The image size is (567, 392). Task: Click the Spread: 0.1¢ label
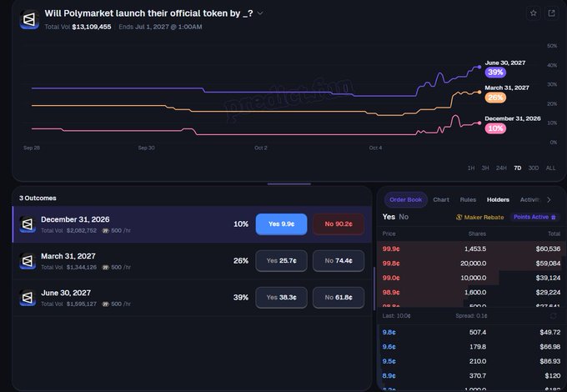pyautogui.click(x=471, y=316)
